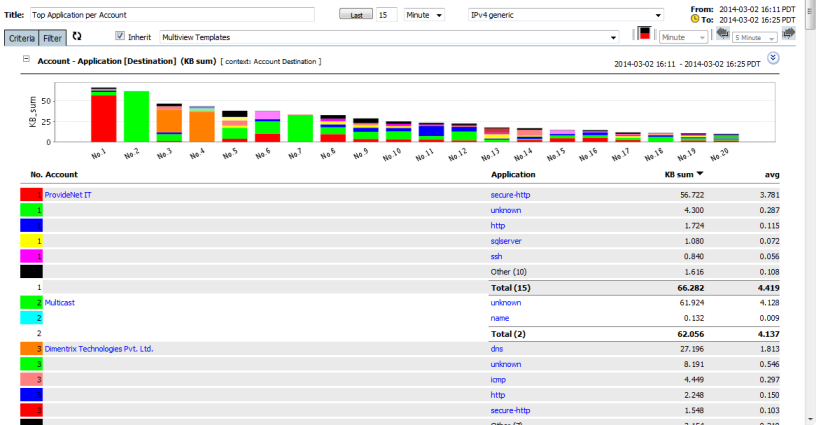Click the double-chevron options icon by date range

(773, 58)
